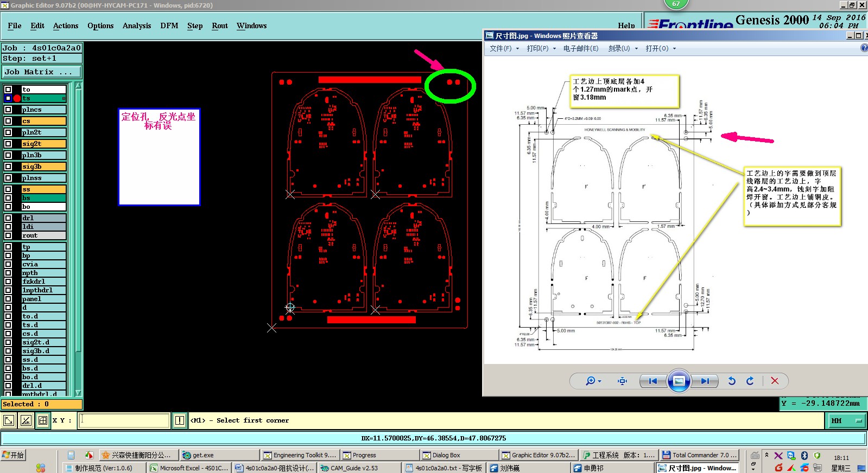This screenshot has width=868, height=473.
Task: Click the X Y coordinate input field
Action: click(124, 420)
